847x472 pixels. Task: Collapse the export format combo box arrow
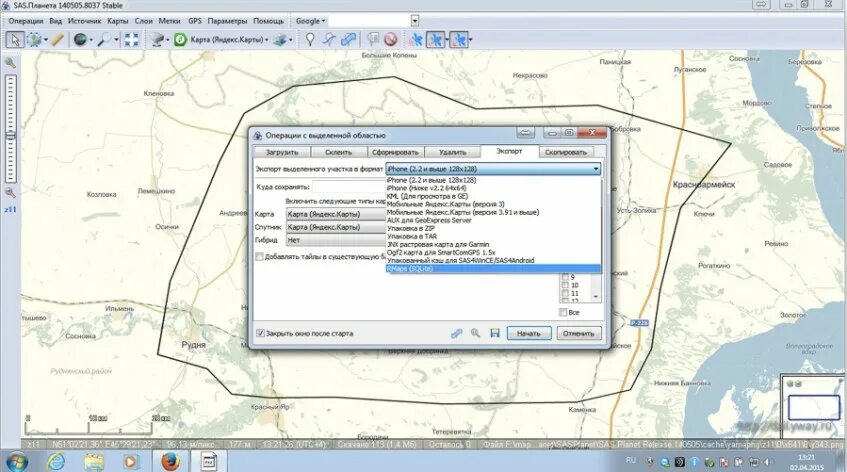click(595, 169)
